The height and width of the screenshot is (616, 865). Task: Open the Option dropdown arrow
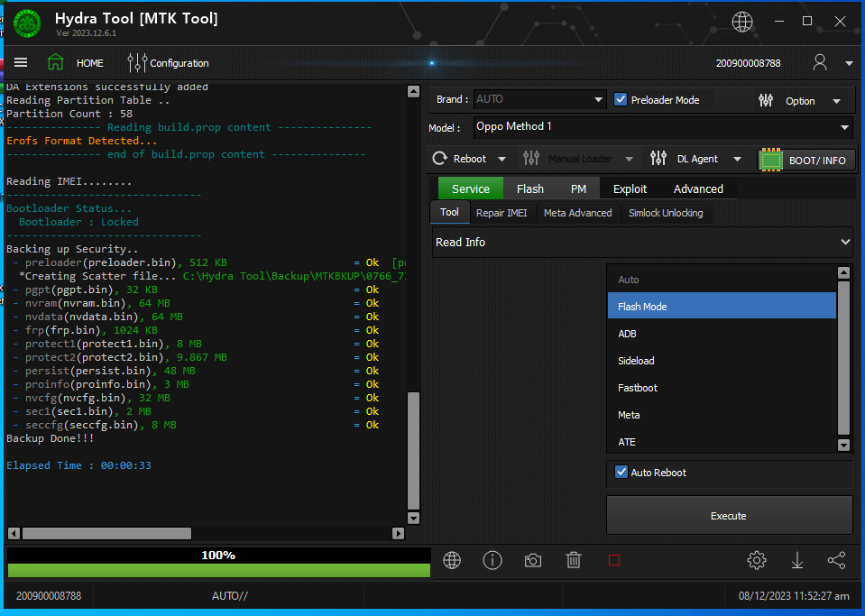(836, 102)
